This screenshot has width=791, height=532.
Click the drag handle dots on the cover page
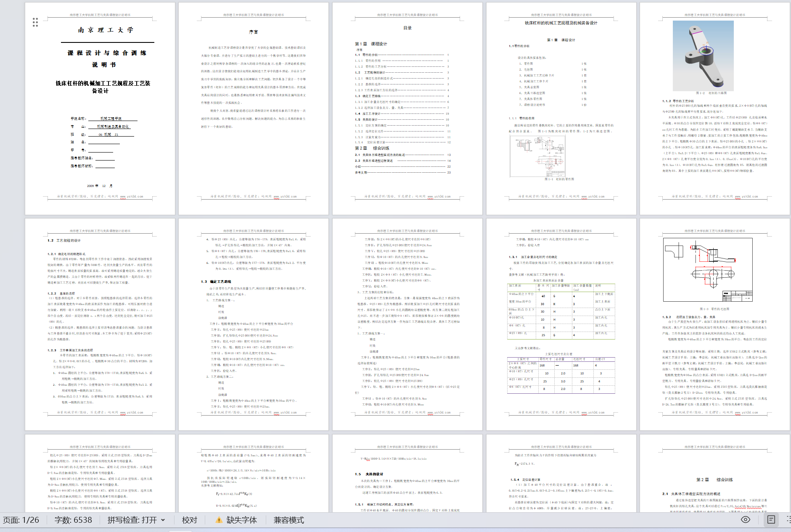35,22
